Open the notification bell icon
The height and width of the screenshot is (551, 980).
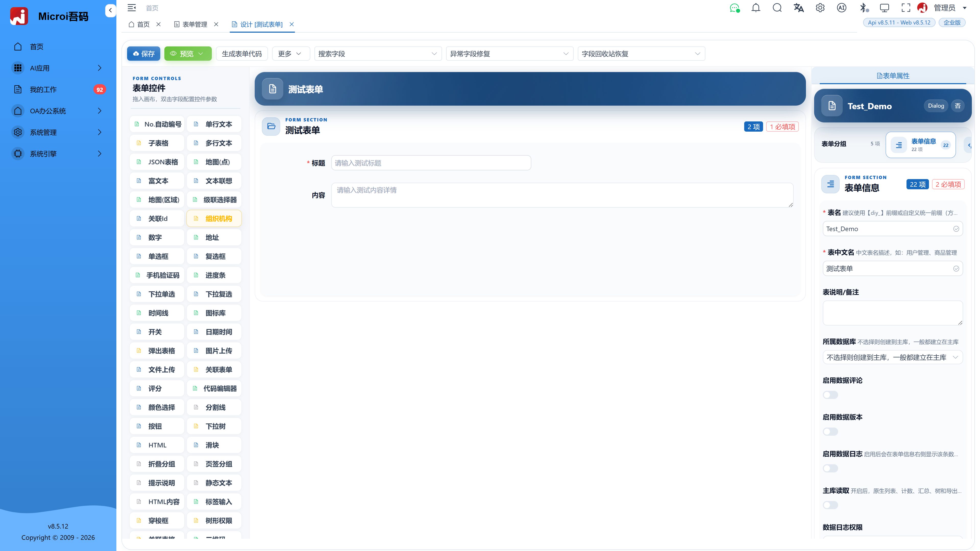pyautogui.click(x=755, y=8)
